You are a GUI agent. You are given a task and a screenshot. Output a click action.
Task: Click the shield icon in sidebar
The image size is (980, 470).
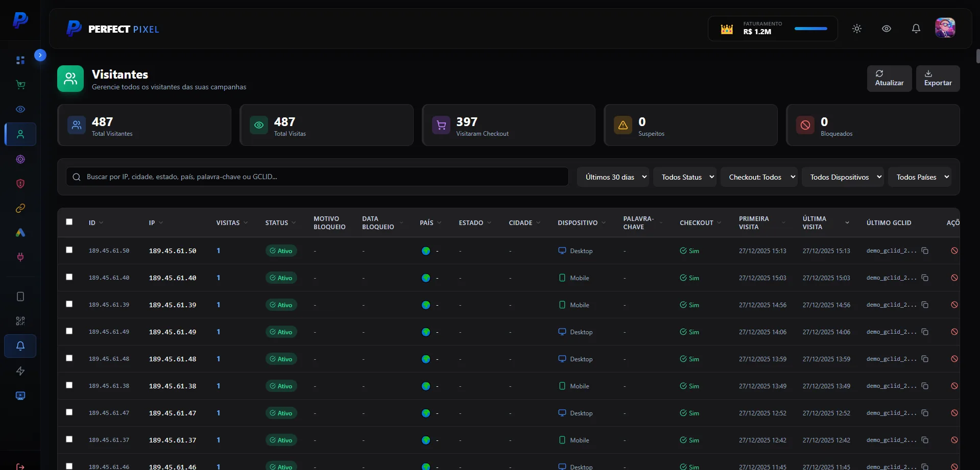click(20, 184)
